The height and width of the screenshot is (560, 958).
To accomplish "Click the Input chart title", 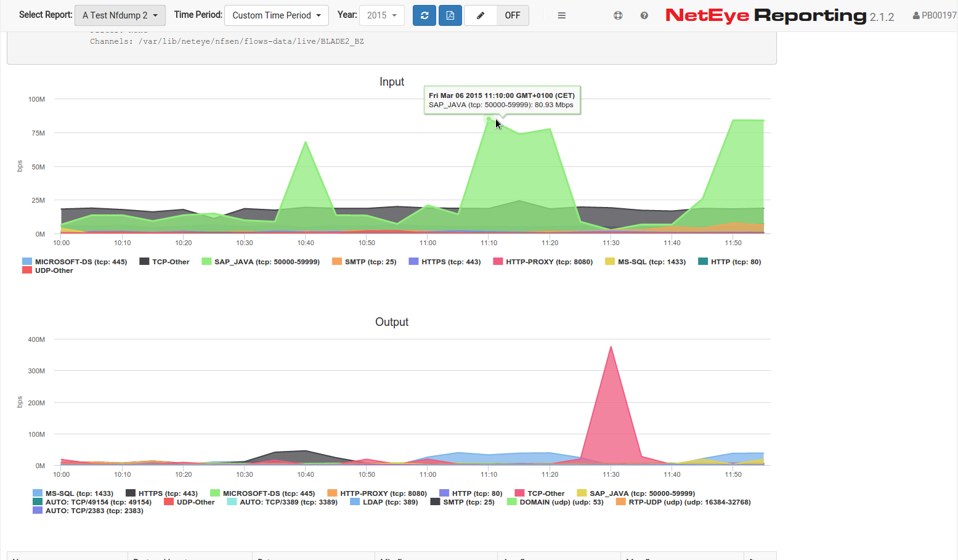I will 392,82.
